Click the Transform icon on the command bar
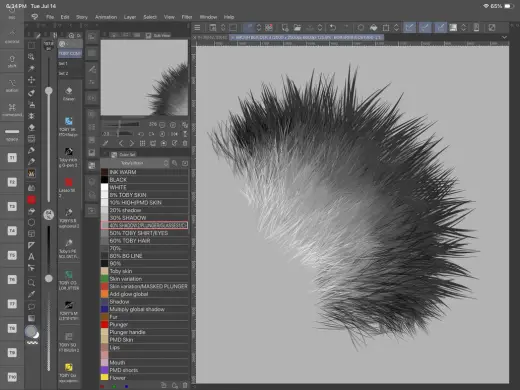Viewport: 520px width, 390px height. (x=386, y=28)
